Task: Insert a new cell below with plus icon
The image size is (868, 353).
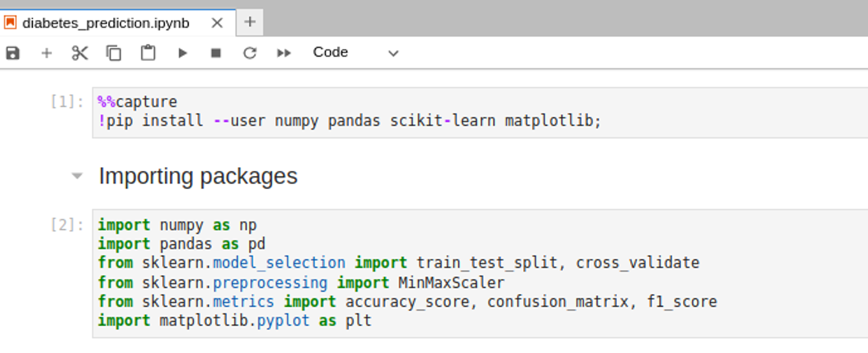Action: 46,53
